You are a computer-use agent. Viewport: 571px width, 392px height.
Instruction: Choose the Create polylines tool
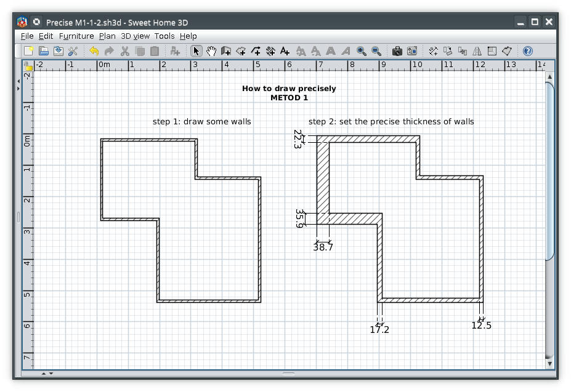(256, 51)
